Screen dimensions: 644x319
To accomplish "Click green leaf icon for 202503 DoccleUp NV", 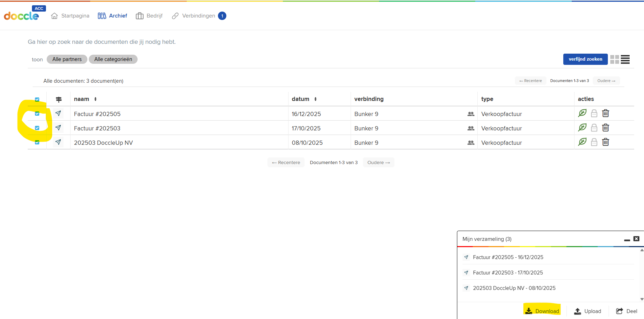I will (582, 142).
